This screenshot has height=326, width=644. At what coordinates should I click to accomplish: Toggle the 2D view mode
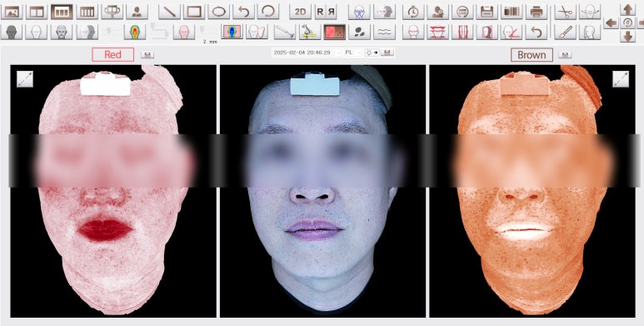point(300,12)
